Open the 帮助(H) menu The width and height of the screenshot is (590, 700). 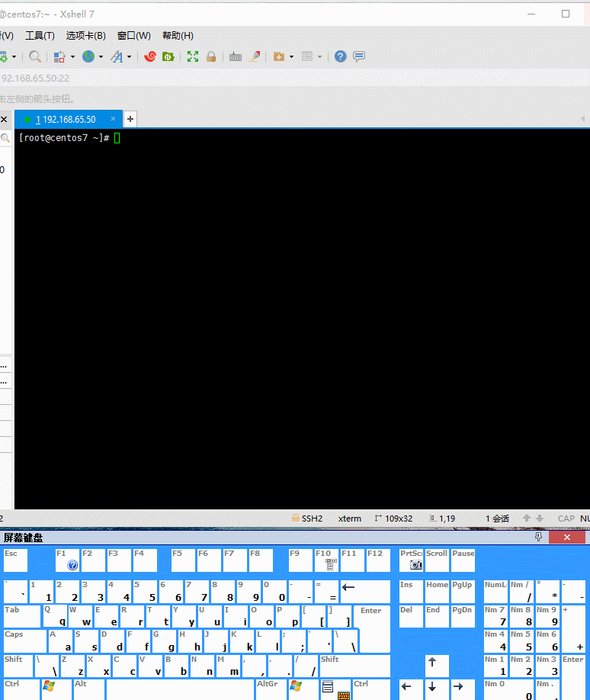point(178,36)
